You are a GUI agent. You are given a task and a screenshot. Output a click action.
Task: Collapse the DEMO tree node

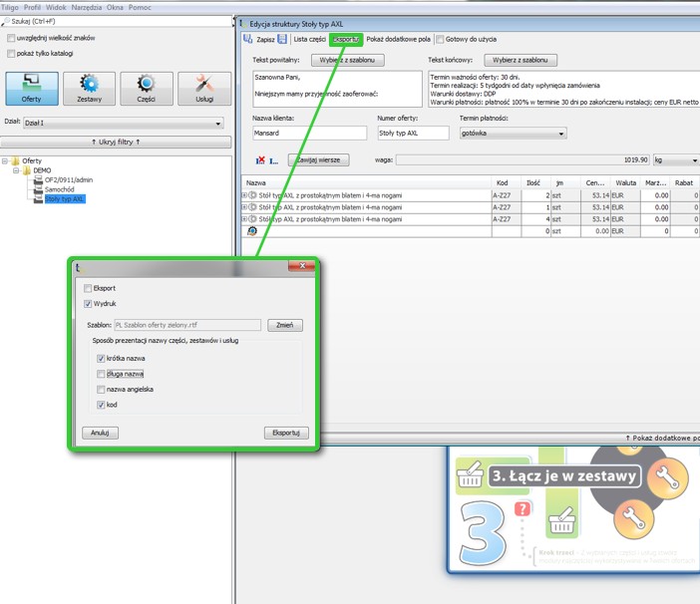click(x=16, y=170)
